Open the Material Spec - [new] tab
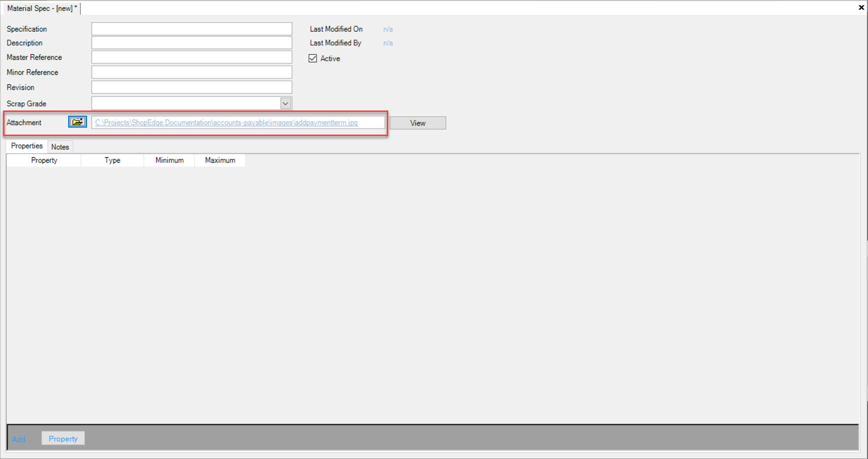Viewport: 868px width, 459px height. 42,9
